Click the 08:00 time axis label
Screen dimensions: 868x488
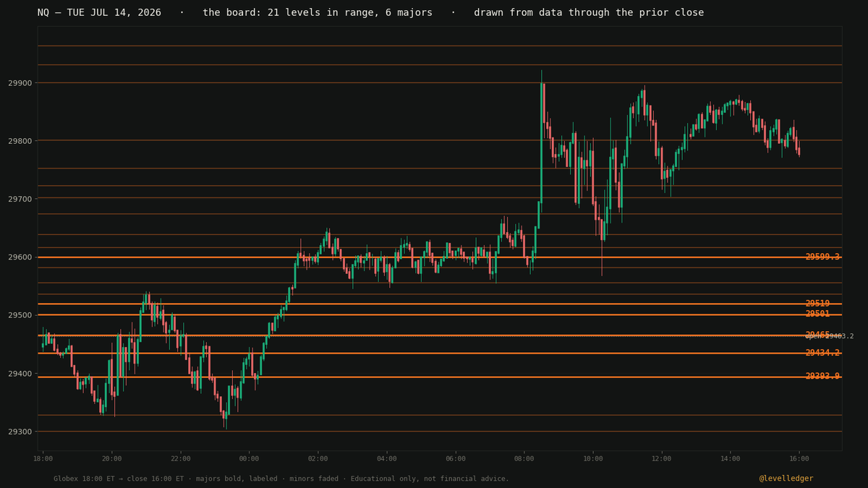click(524, 458)
